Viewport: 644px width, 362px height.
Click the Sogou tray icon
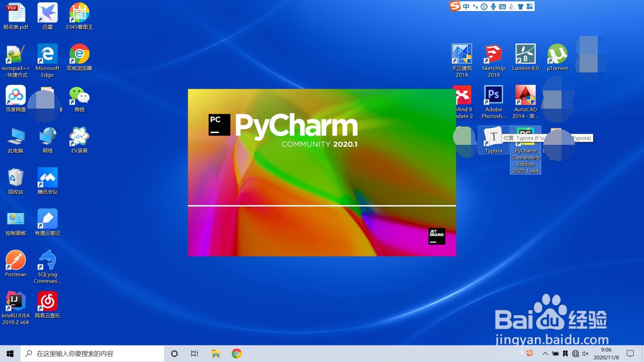[530, 353]
